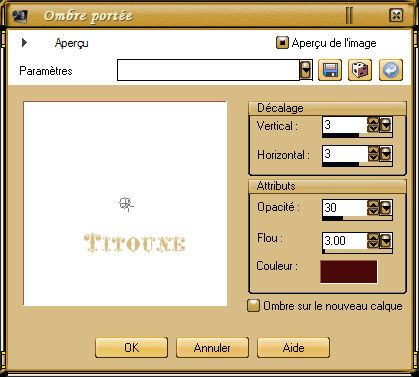The width and height of the screenshot is (419, 377).
Task: Increase the Opacité value with the up arrow
Action: [x=373, y=205]
